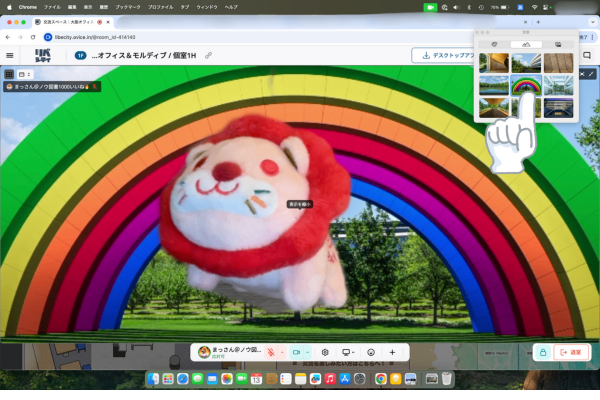Open Chrome three-dot menu
The width and height of the screenshot is (600, 400).
click(x=592, y=37)
